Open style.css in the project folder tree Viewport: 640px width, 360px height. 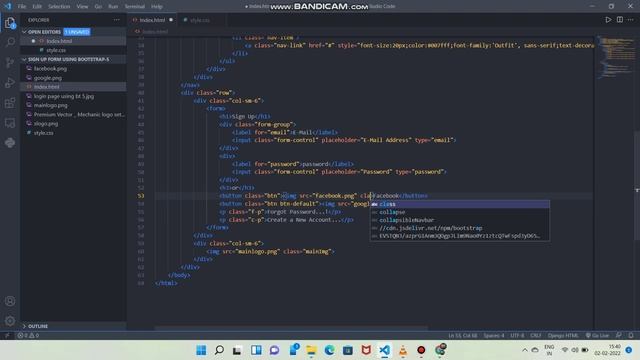(73, 133)
